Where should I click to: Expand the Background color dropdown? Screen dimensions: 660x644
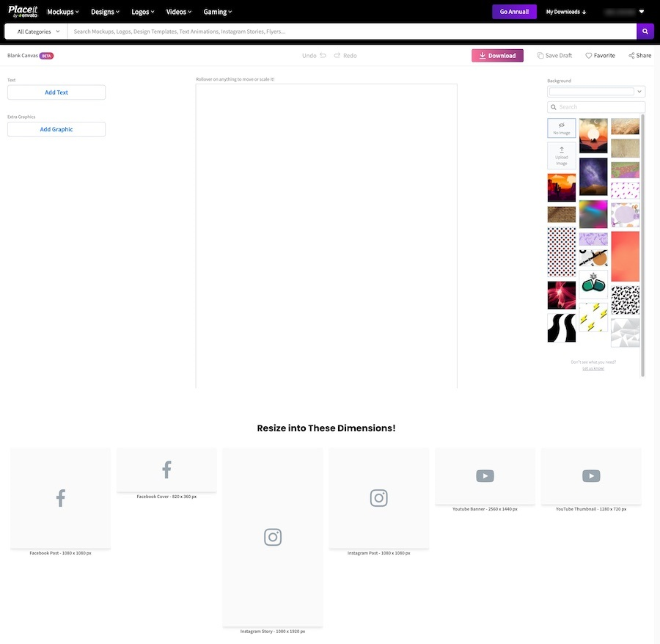[x=640, y=92]
